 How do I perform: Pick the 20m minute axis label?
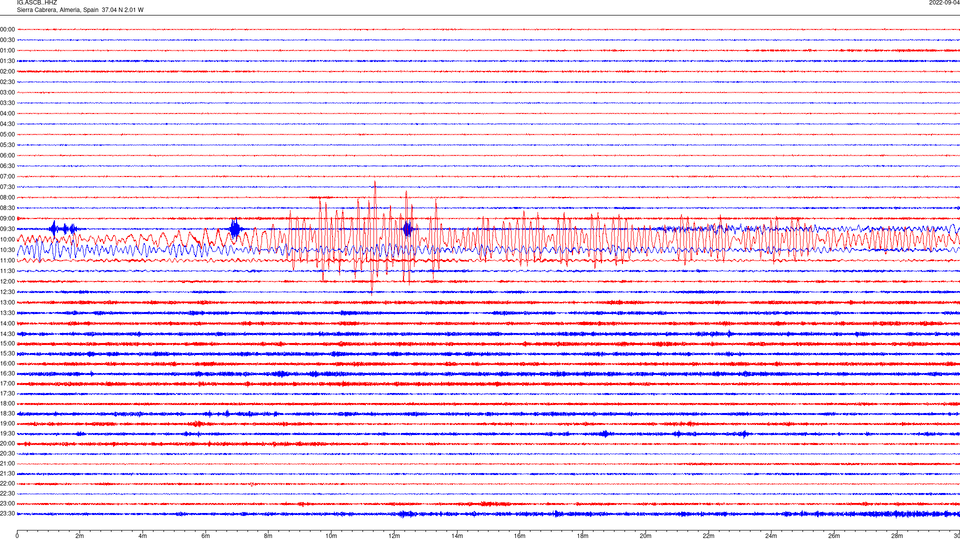[x=646, y=536]
